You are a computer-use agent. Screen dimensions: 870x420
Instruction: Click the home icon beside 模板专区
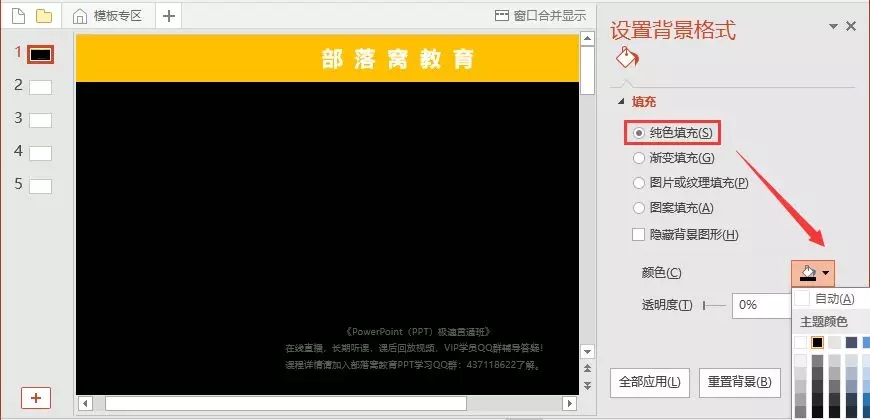click(80, 16)
